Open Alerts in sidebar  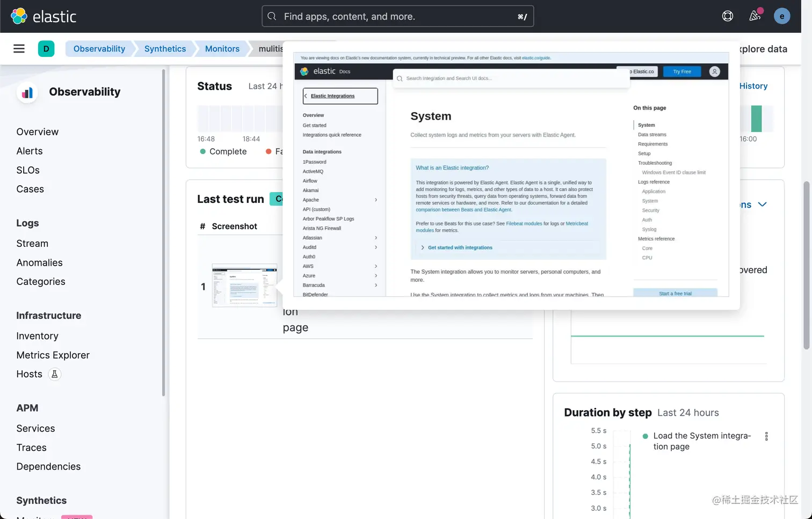30,151
